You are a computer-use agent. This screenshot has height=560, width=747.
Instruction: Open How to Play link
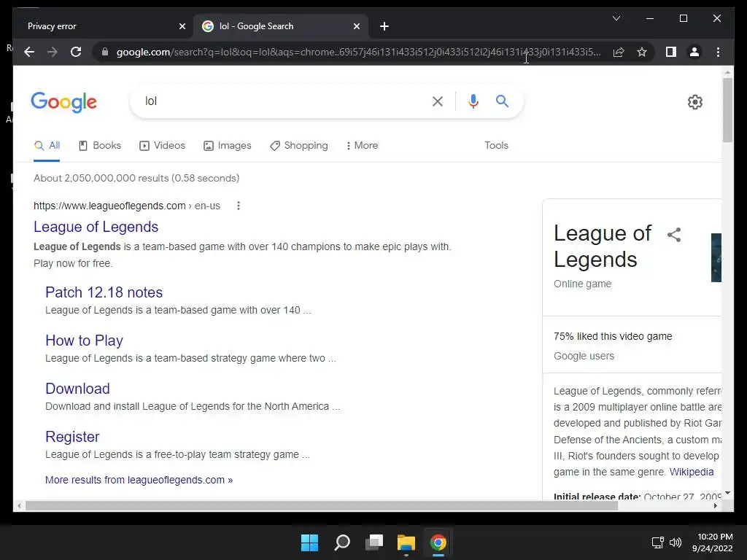85,341
